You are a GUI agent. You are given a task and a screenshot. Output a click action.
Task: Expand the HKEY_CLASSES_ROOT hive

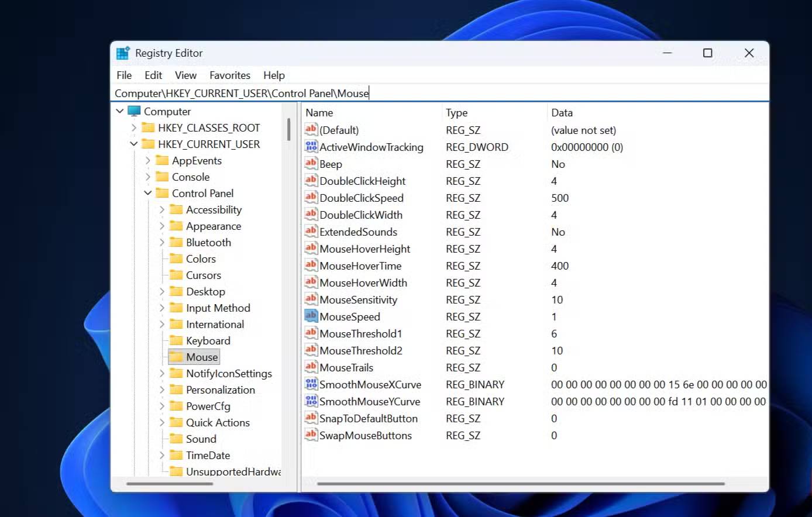(x=134, y=127)
